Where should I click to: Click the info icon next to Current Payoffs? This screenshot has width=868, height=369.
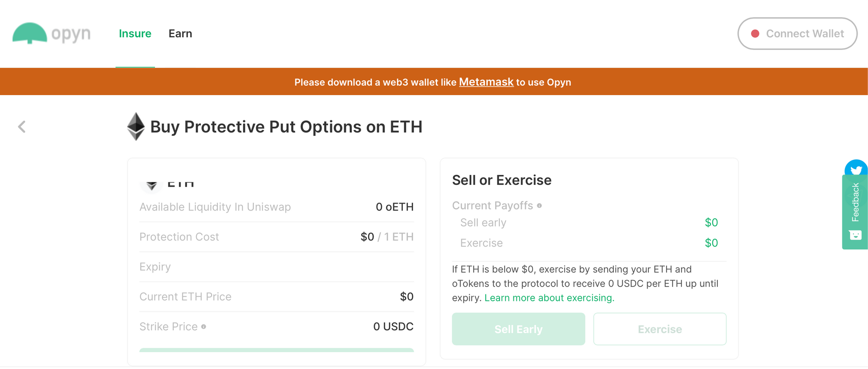point(539,206)
